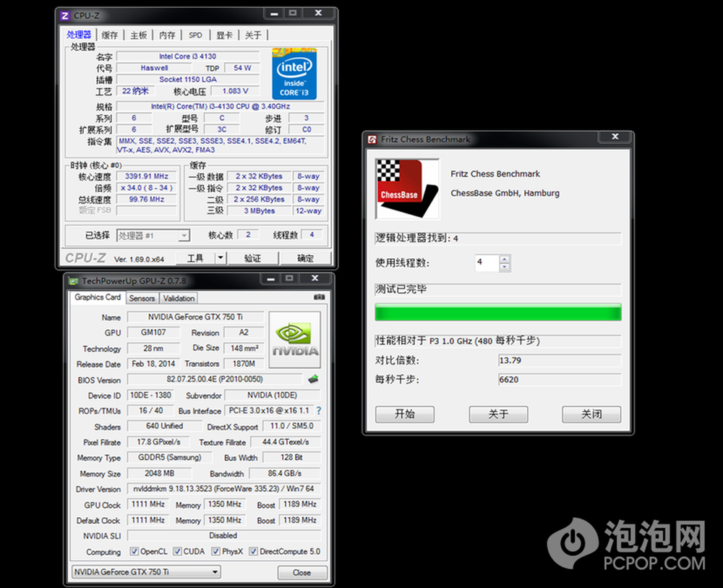The width and height of the screenshot is (723, 588).
Task: Switch to the 内存 tab
Action: [167, 35]
